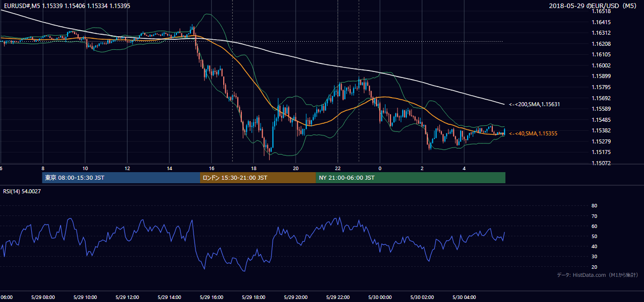This screenshot has width=644, height=302.
Task: Click the bottom date label 5/29 18:00
Action: (253, 297)
